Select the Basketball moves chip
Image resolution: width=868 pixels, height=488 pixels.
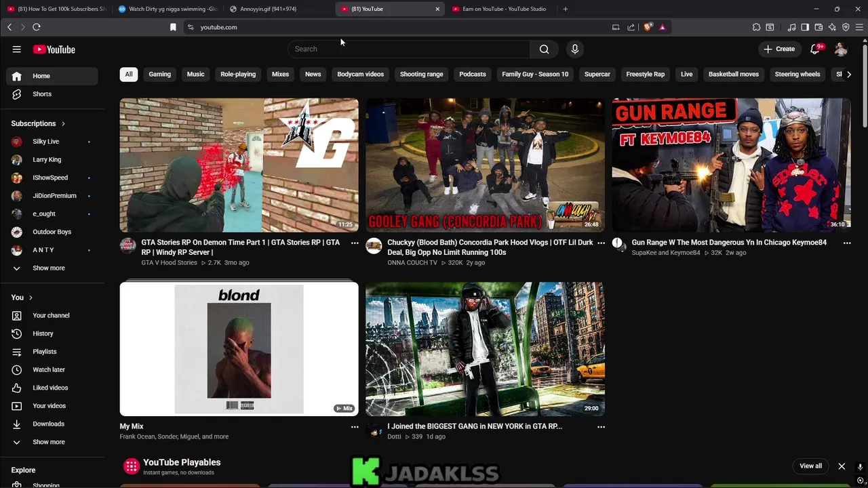(x=733, y=75)
